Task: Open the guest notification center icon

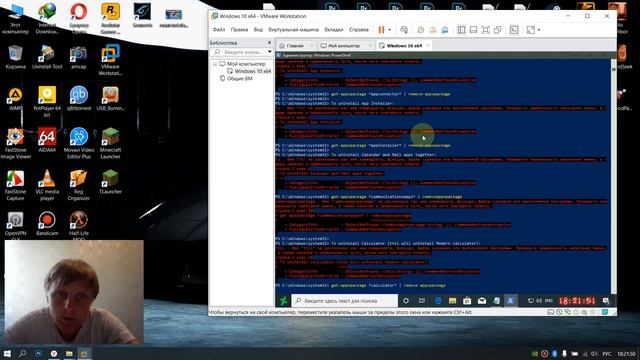Action: (606, 301)
